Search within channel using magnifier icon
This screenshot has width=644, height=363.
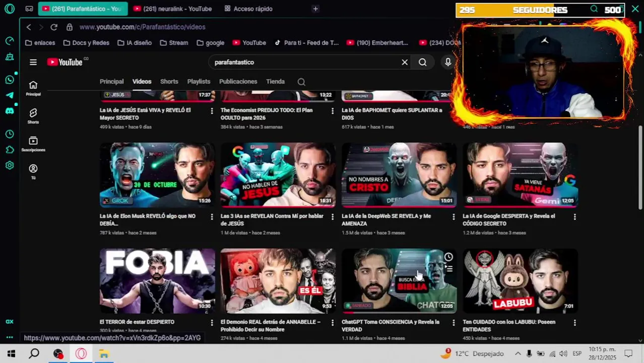click(301, 82)
